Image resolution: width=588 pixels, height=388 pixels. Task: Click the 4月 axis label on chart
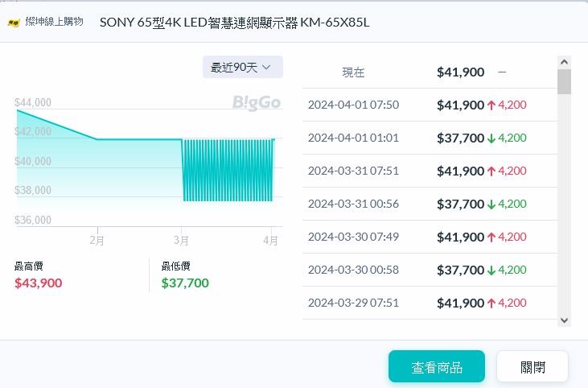click(271, 240)
